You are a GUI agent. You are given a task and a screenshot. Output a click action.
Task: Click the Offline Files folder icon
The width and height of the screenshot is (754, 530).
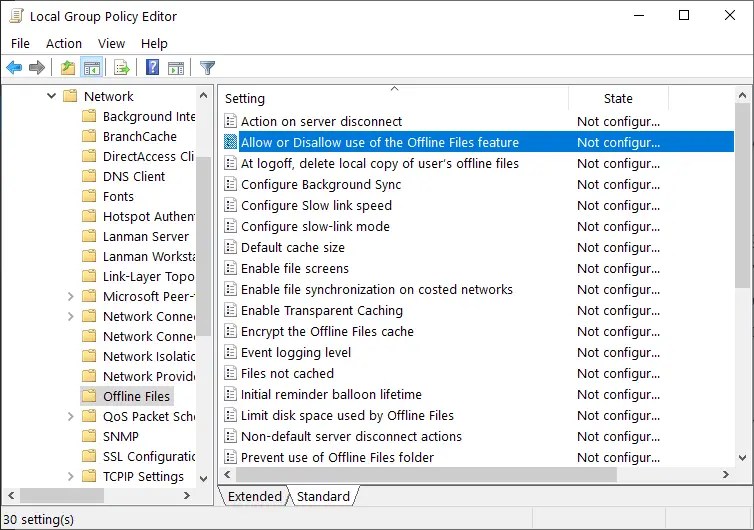(x=89, y=396)
